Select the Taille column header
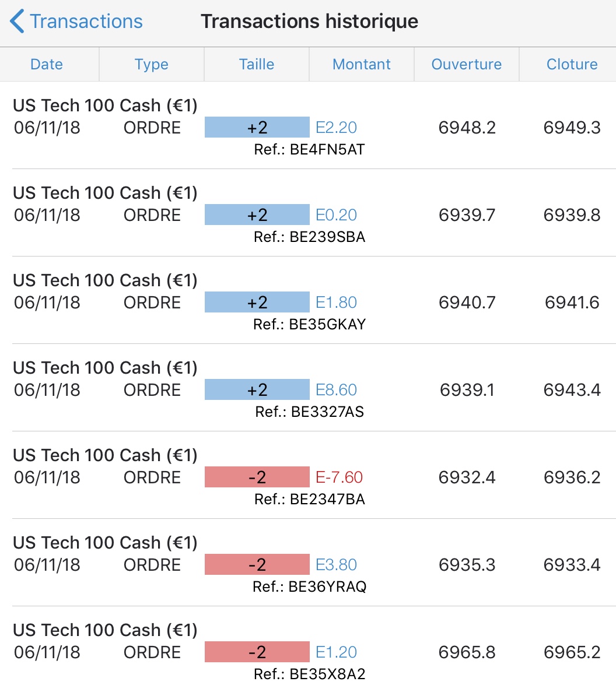 click(257, 64)
